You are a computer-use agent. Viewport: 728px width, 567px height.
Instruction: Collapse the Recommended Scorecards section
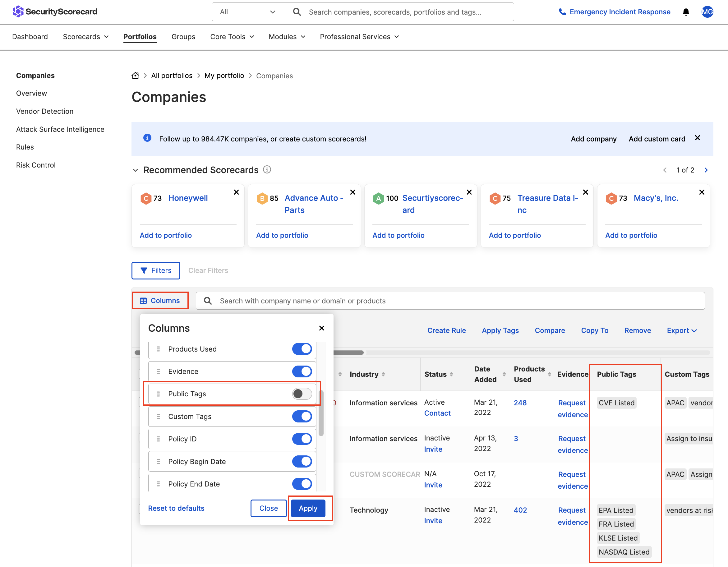[135, 170]
